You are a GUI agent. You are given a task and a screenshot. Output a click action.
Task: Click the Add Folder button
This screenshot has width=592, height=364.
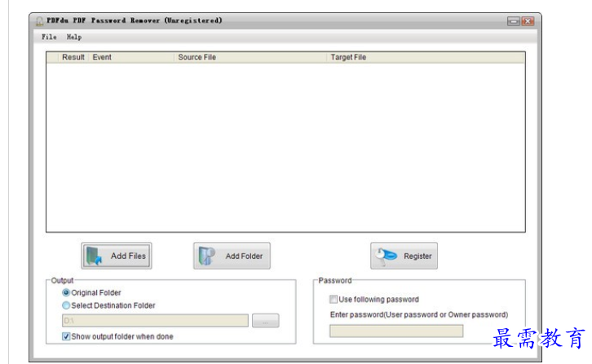232,256
